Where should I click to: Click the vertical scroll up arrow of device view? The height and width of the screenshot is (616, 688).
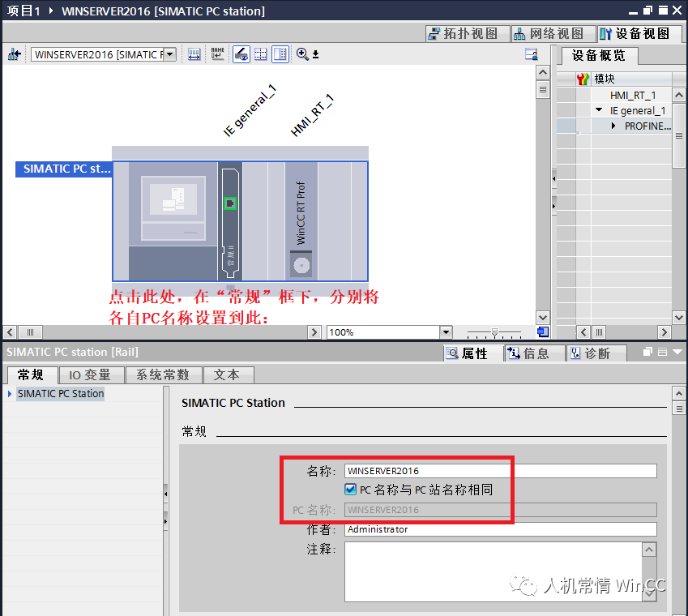543,72
